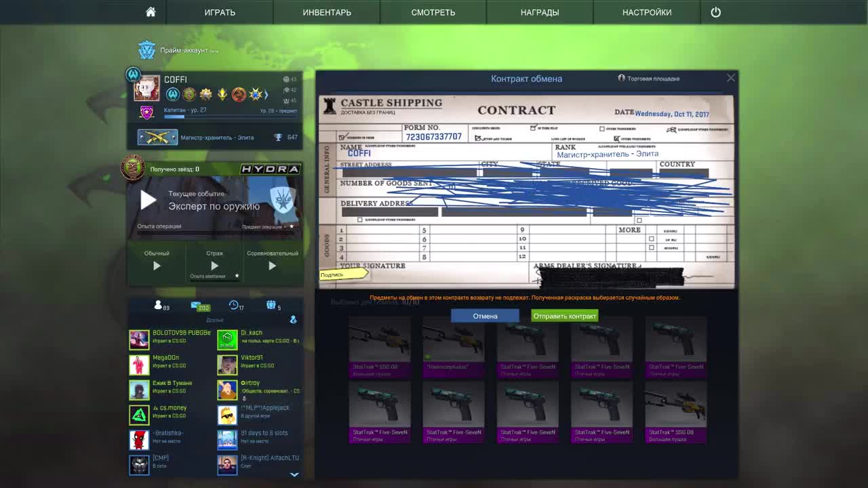
Task: Click the pink shield level badge beside Капитан
Action: tap(146, 113)
